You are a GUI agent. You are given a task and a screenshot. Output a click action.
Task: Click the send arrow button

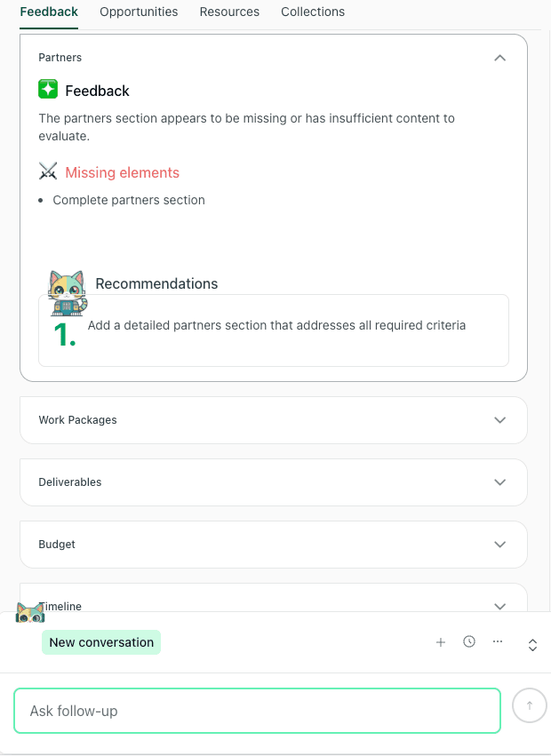(x=530, y=704)
